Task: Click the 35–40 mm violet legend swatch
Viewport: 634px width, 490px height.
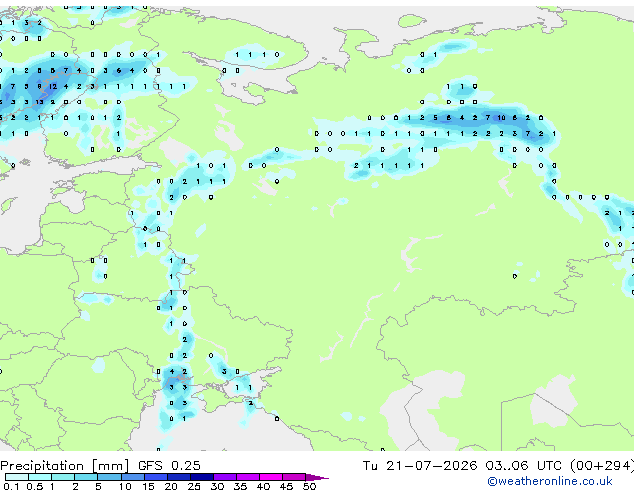Action: point(247,477)
